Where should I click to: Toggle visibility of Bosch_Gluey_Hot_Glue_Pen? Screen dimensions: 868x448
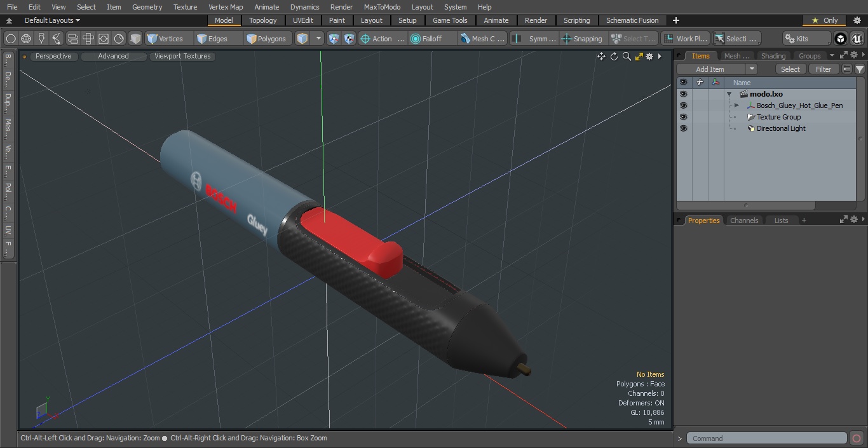coord(683,105)
